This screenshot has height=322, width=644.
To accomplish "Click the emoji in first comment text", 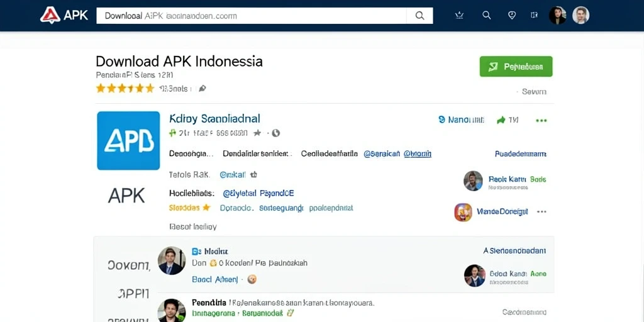I will (213, 264).
